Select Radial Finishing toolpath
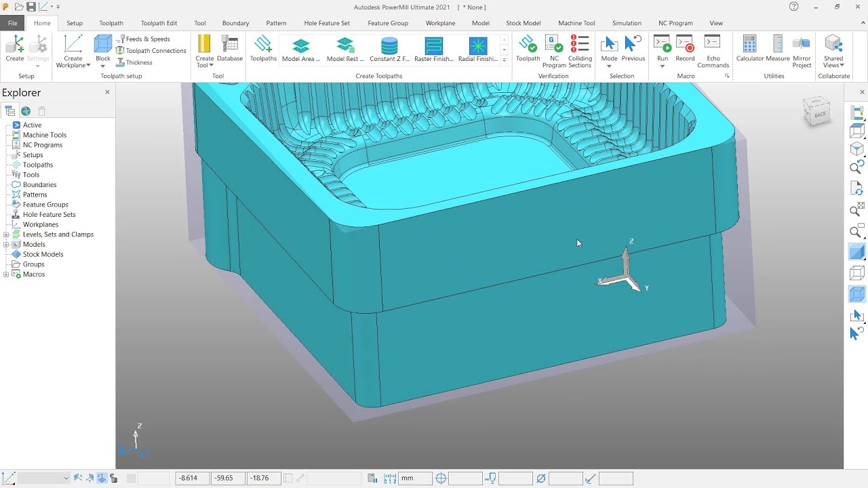Viewport: 868px width, 488px height. 478,50
